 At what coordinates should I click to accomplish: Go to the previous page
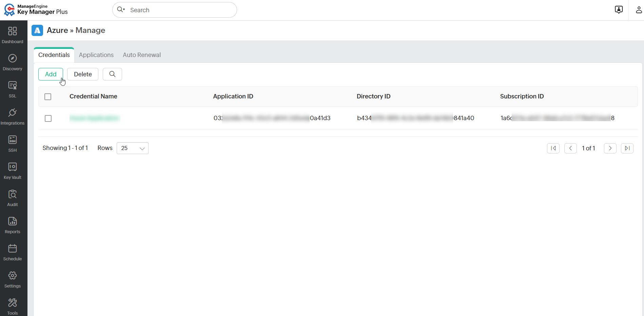point(570,148)
